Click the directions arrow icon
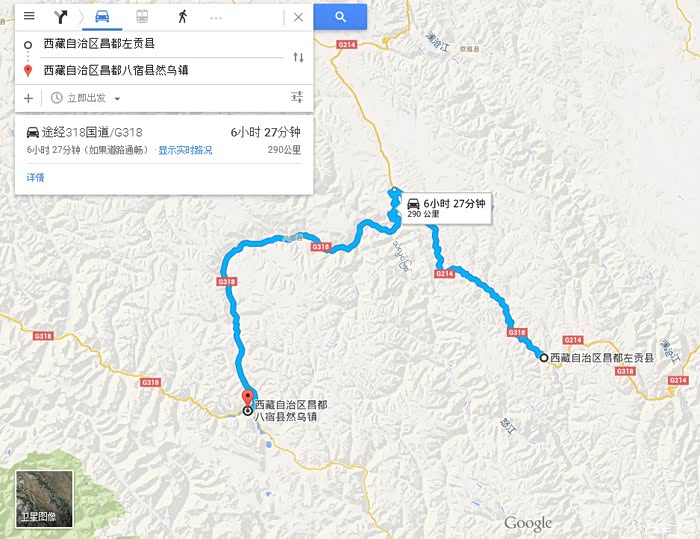The width and height of the screenshot is (700, 539). pos(60,17)
